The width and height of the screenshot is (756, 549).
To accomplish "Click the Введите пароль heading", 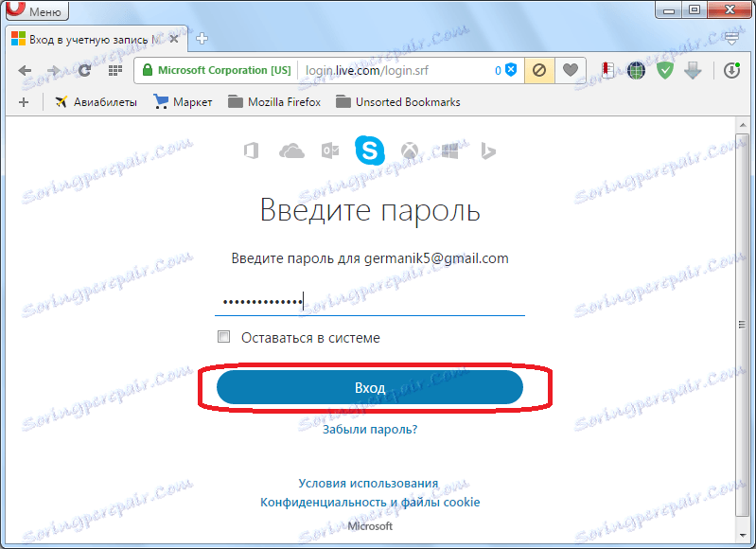I will (x=370, y=211).
